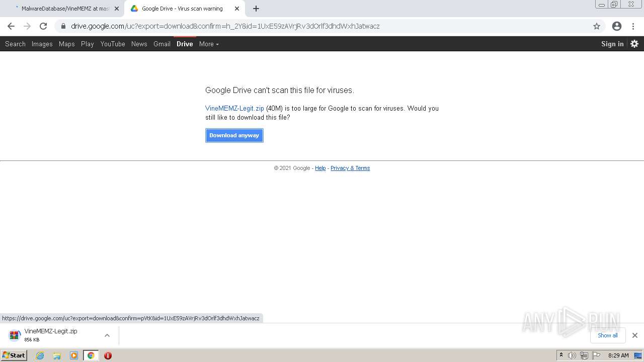Open the Action Center flag icon

pyautogui.click(x=596, y=355)
